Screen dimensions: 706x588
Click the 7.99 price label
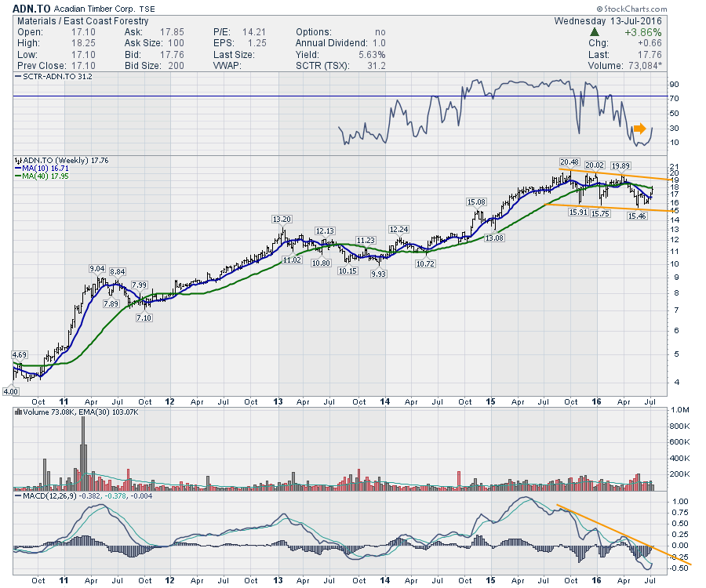click(x=139, y=285)
